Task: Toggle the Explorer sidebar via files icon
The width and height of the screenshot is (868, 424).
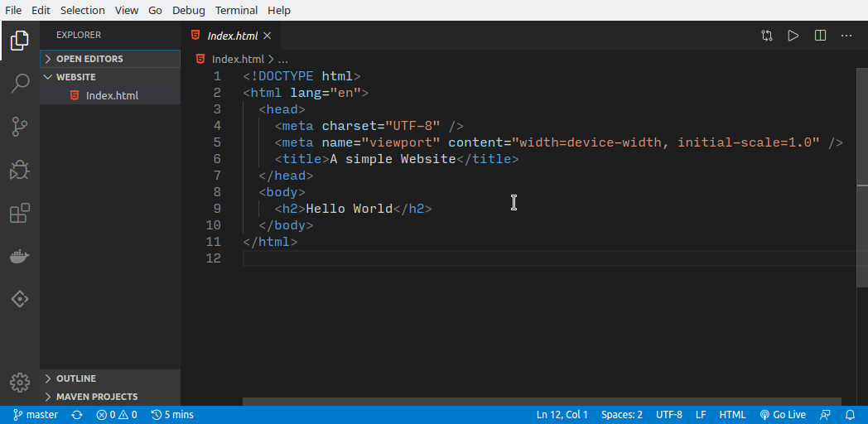Action: point(20,40)
